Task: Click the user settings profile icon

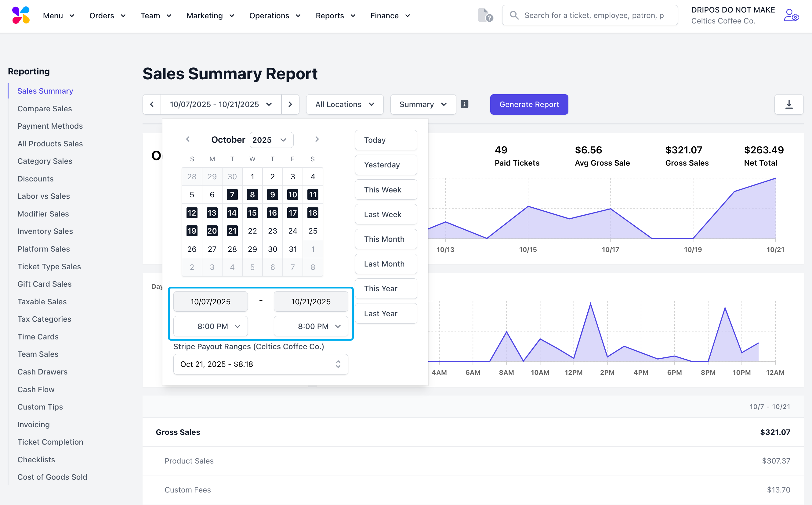Action: point(791,15)
